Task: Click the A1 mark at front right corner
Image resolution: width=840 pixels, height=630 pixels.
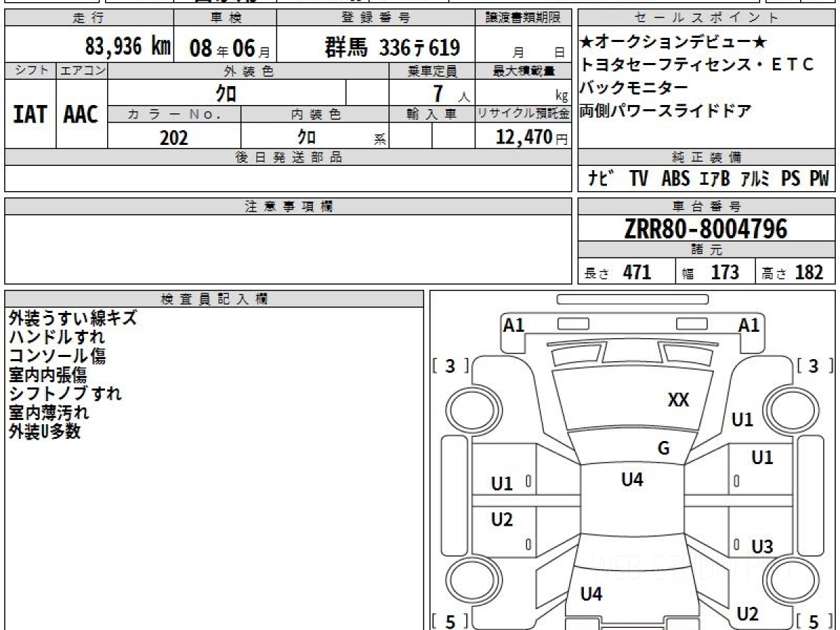Action: point(749,325)
